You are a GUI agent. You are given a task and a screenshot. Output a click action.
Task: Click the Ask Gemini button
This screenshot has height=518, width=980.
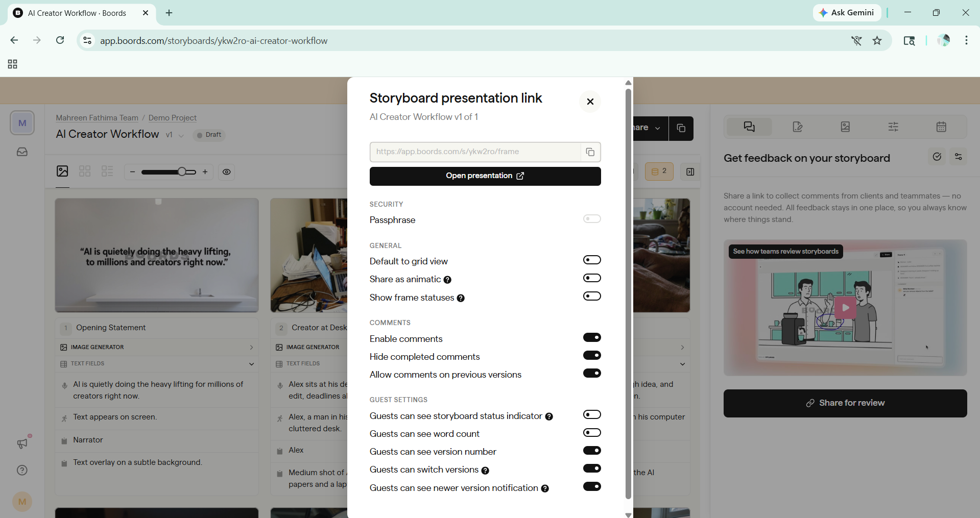point(847,13)
